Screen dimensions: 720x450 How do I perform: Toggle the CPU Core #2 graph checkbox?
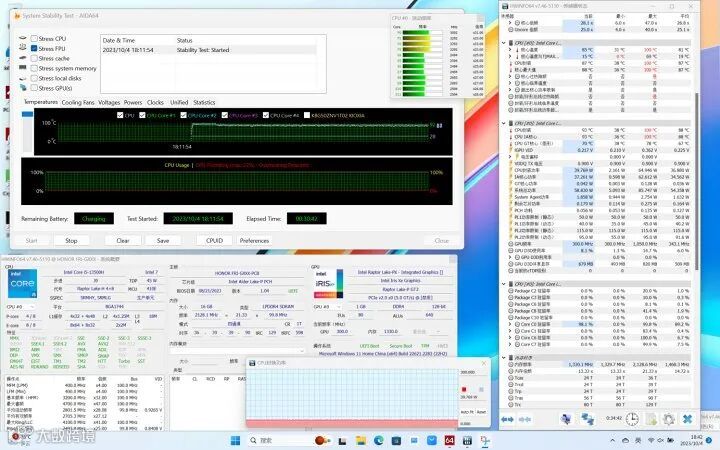(183, 115)
